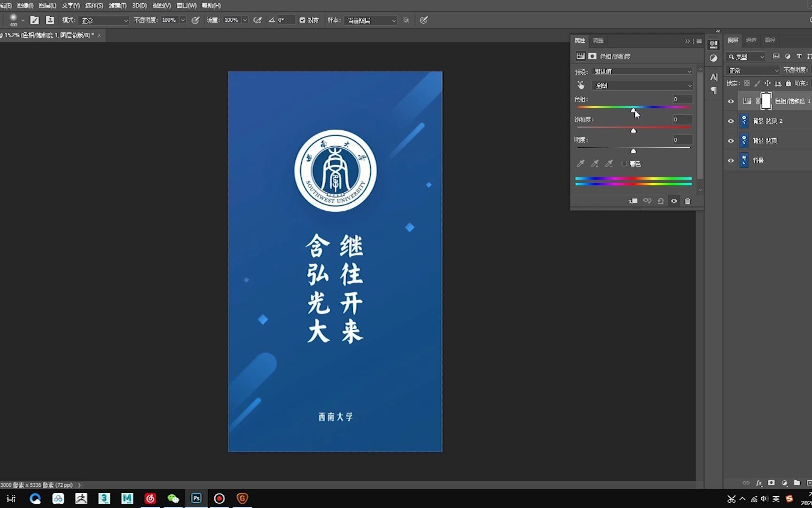812x508 pixels.
Task: Open the Character panel icon
Action: pos(714,77)
